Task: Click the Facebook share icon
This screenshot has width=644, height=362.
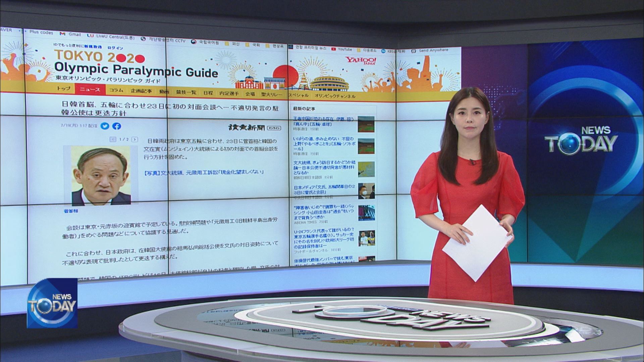Action: click(116, 126)
